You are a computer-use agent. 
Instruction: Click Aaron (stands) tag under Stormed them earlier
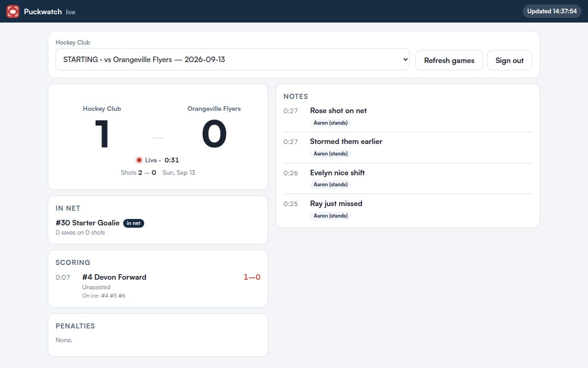[x=331, y=154]
